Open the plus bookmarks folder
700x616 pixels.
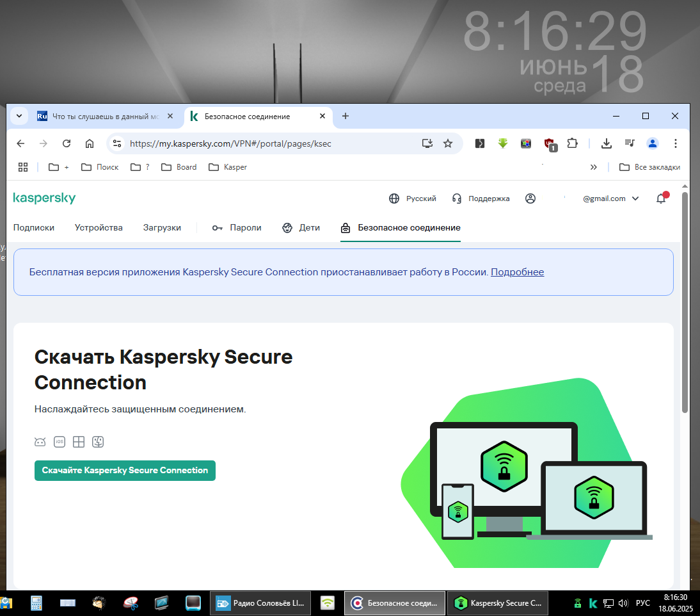point(59,167)
